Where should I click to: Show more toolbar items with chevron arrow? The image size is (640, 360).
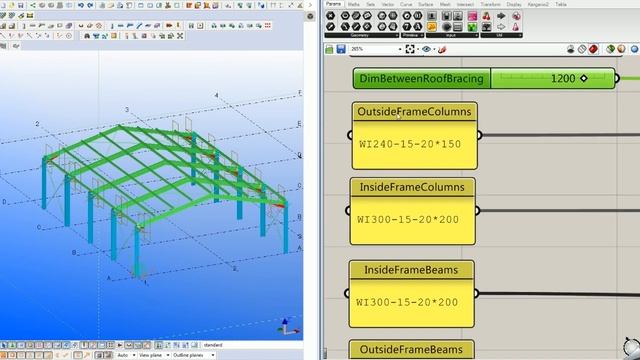click(311, 5)
